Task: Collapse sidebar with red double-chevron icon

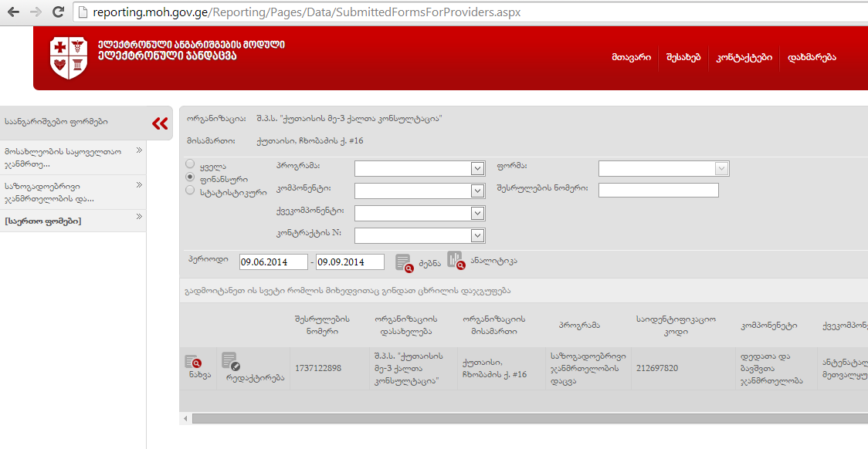Action: [x=160, y=123]
